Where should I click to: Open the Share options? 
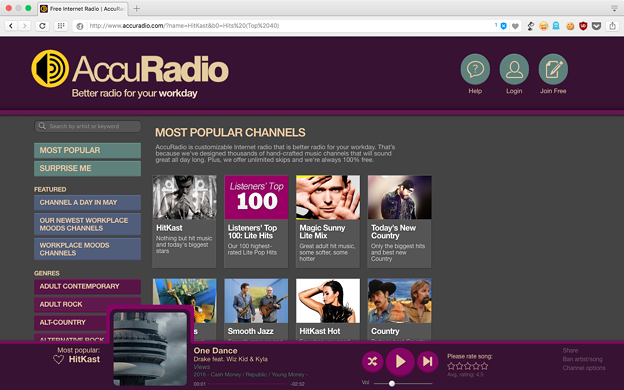pos(570,350)
